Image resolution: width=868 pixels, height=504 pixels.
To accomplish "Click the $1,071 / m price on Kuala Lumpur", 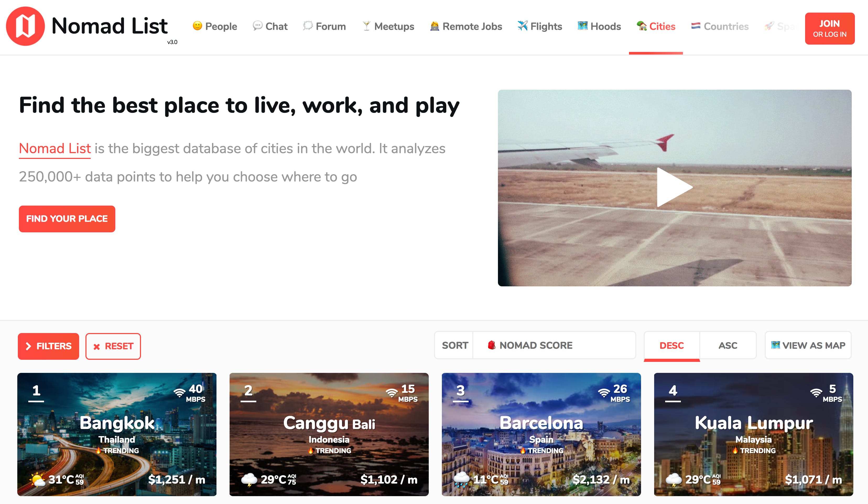I will point(813,480).
